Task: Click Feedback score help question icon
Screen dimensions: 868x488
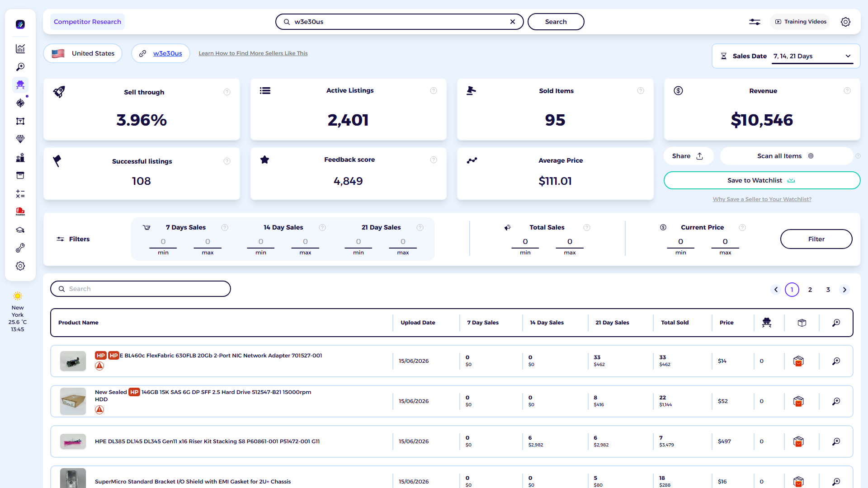Action: coord(434,160)
